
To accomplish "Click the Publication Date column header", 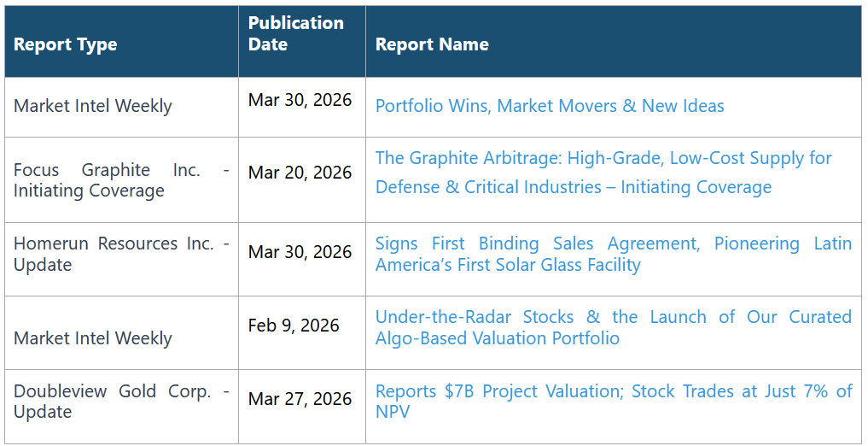I will pyautogui.click(x=296, y=34).
